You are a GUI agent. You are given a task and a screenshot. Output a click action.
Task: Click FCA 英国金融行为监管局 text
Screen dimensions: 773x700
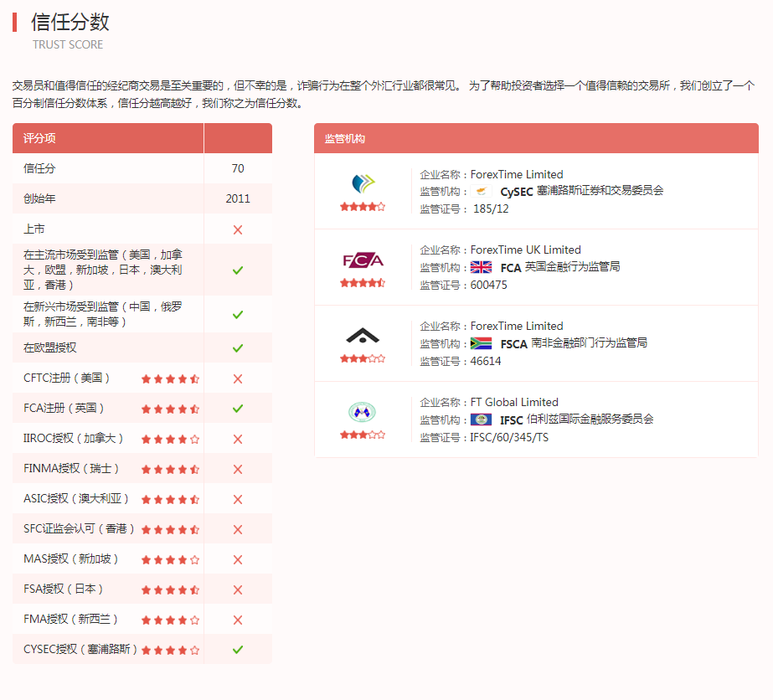coord(560,267)
